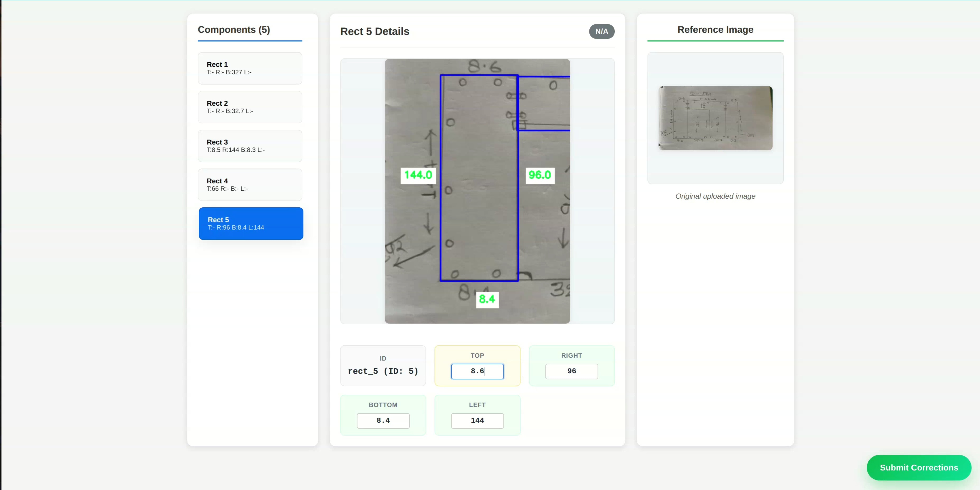This screenshot has height=490, width=980.
Task: Open Rect 3 component details
Action: (250, 146)
